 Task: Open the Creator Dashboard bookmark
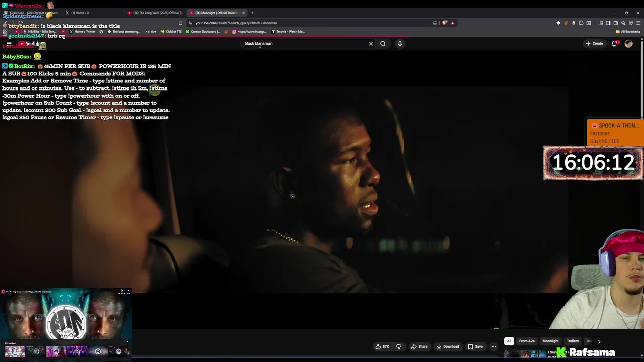(203, 32)
